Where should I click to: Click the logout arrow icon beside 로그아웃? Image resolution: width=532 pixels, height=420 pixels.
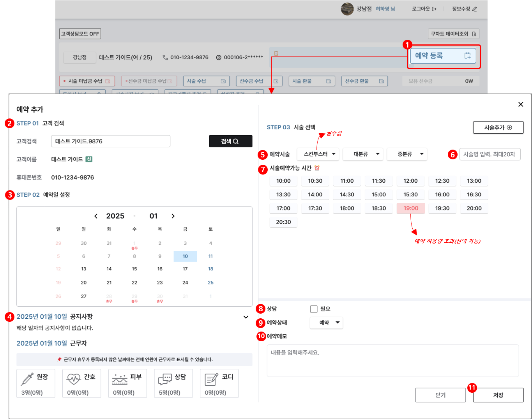pos(434,9)
